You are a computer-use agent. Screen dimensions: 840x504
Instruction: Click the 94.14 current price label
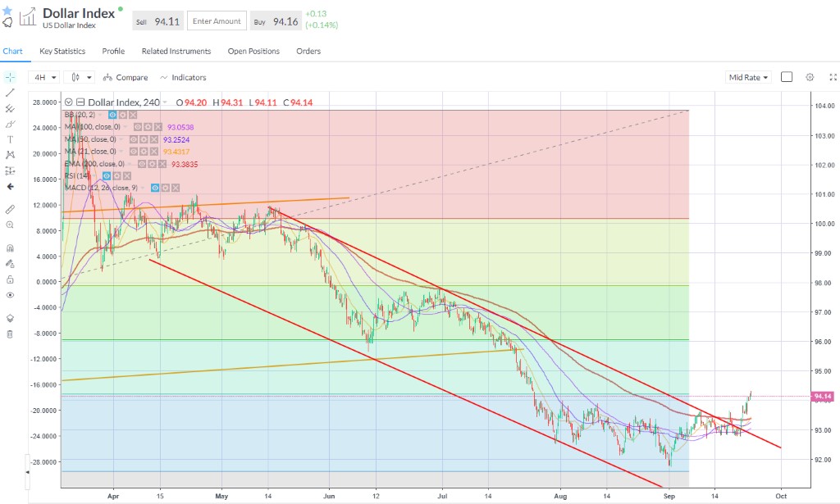(x=822, y=397)
